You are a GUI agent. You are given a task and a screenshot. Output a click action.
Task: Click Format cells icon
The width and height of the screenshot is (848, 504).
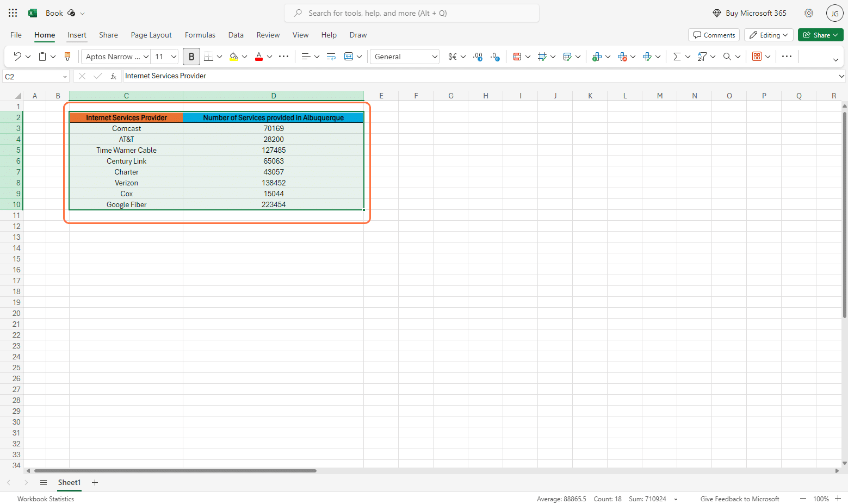click(x=647, y=57)
